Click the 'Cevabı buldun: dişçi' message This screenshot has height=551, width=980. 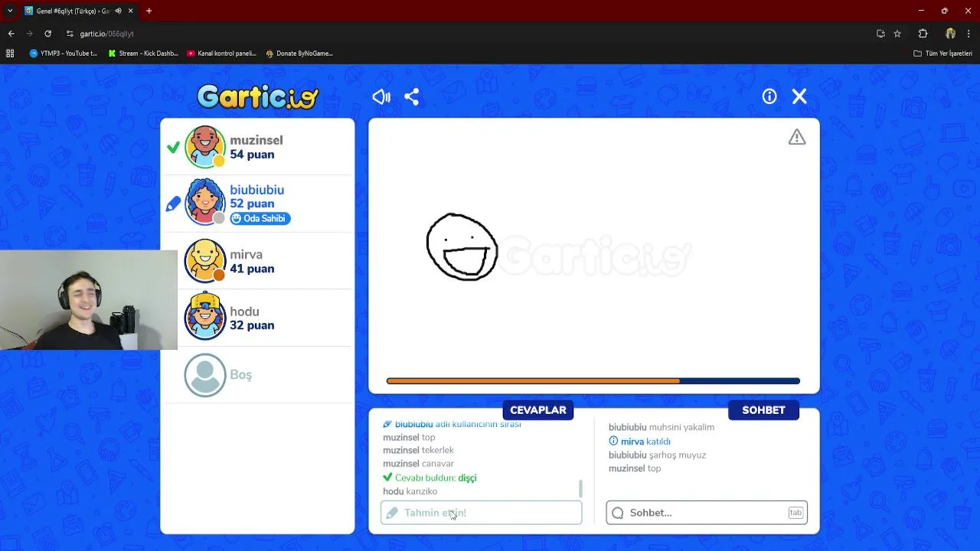430,478
